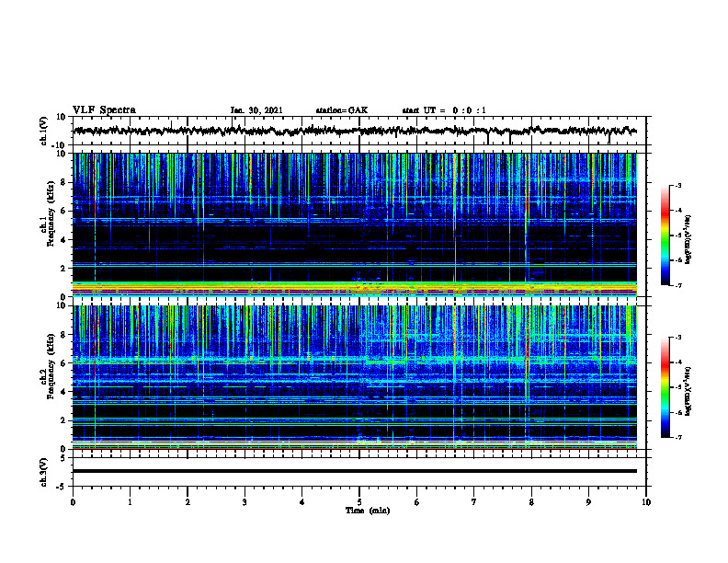The width and height of the screenshot is (728, 563).
Task: Click time axis tick label "9"
Action: pos(588,502)
